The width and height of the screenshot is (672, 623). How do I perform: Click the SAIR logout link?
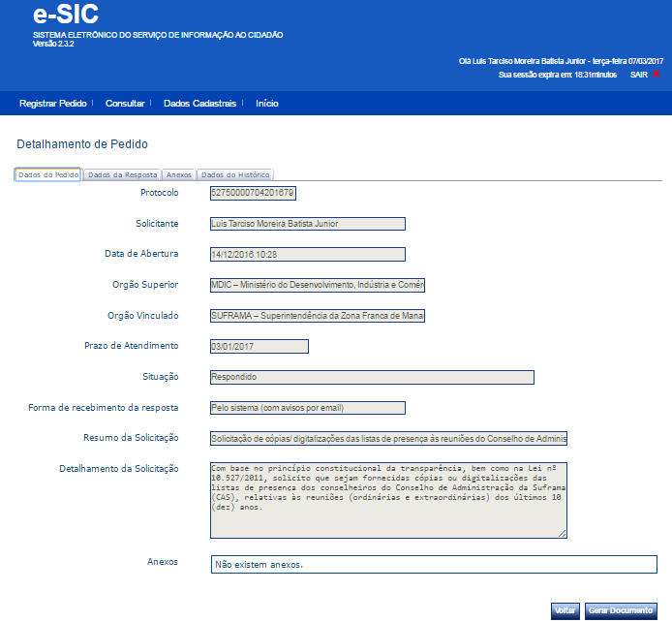pos(638,75)
